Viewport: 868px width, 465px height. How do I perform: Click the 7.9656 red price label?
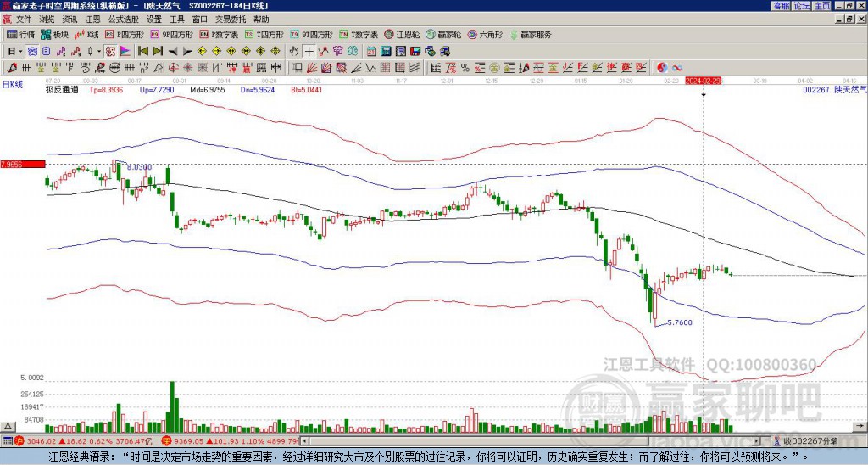click(22, 165)
